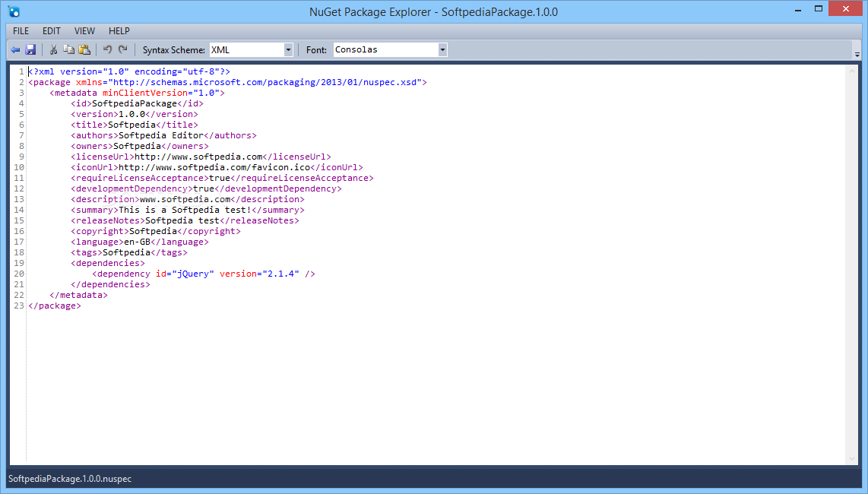Click the releaseNotes element line
The image size is (868, 494).
click(185, 220)
